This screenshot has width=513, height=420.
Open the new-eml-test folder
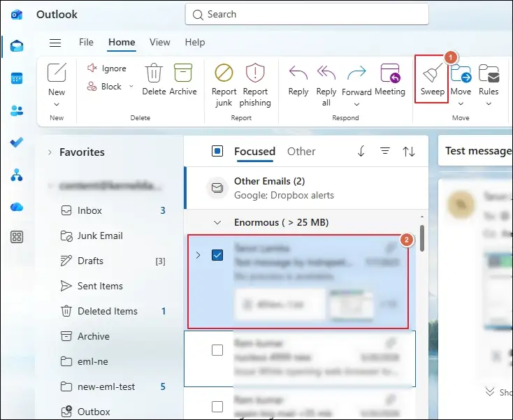coord(113,386)
